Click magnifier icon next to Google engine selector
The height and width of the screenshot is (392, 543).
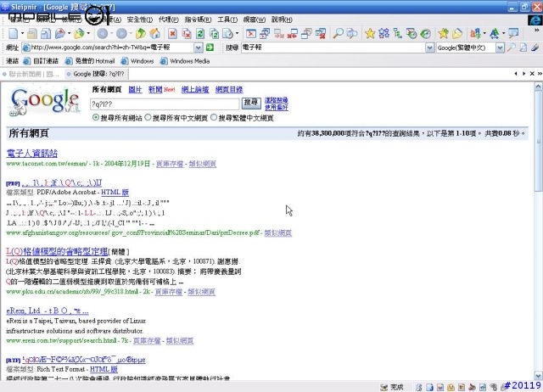(x=511, y=48)
